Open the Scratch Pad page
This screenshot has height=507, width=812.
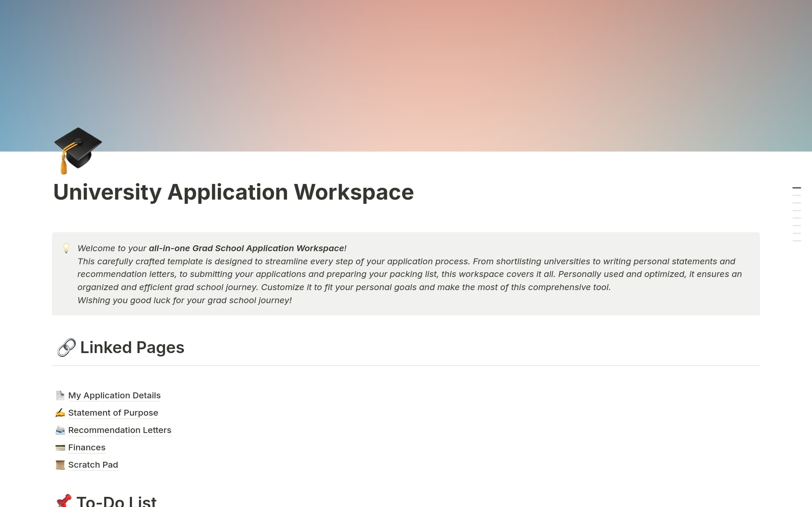[93, 465]
